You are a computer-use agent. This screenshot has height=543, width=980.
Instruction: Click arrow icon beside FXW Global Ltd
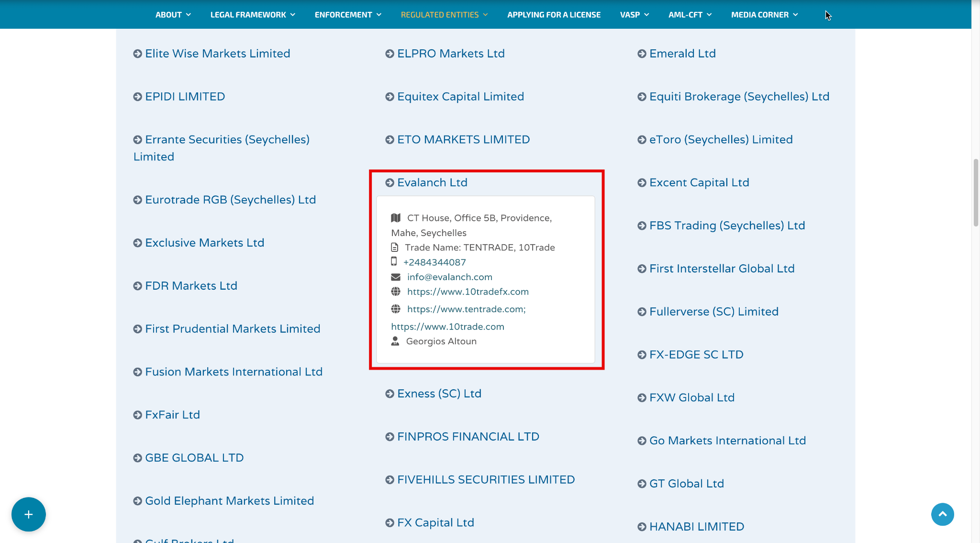pyautogui.click(x=642, y=398)
